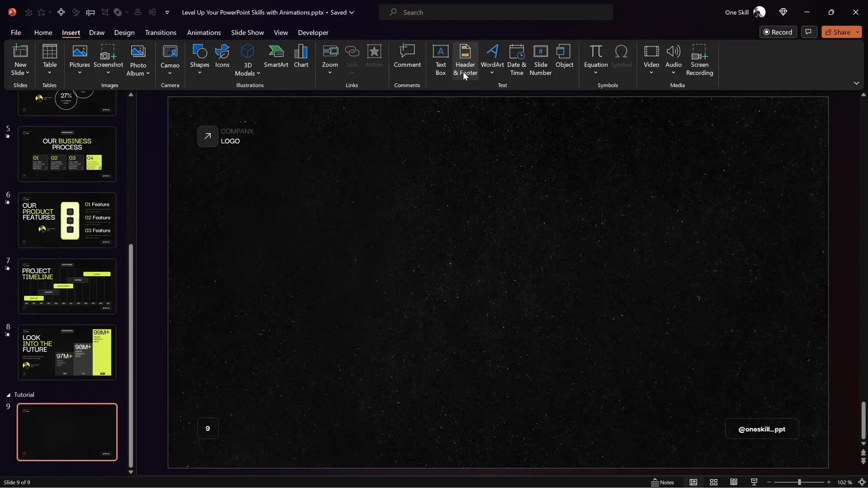This screenshot has width=868, height=488.
Task: Insert Slide Number
Action: click(x=541, y=60)
